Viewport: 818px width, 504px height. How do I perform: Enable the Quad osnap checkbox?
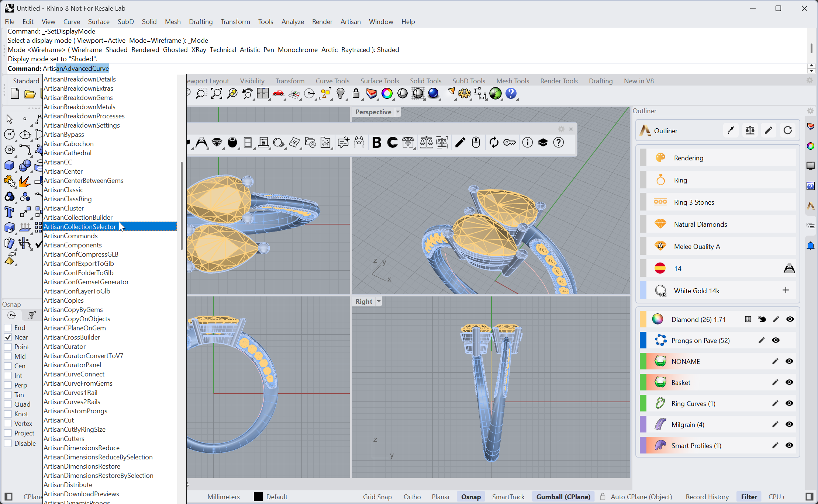click(x=8, y=404)
